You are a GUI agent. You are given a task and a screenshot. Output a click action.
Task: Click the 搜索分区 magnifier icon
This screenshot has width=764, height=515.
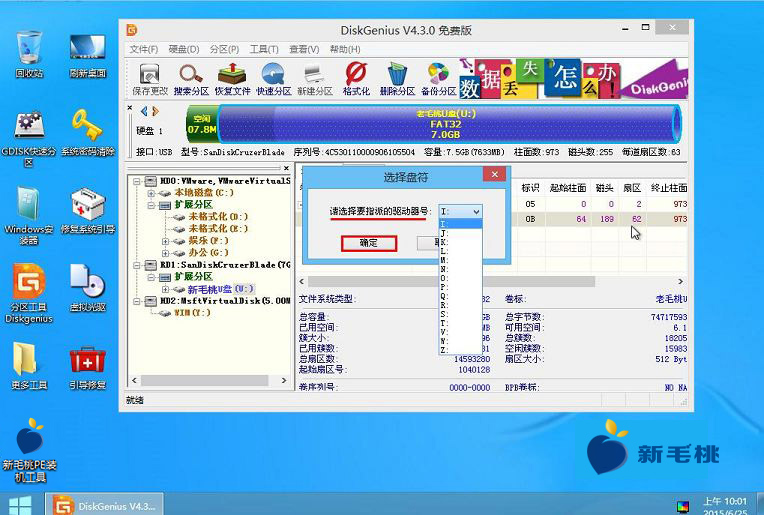point(191,79)
